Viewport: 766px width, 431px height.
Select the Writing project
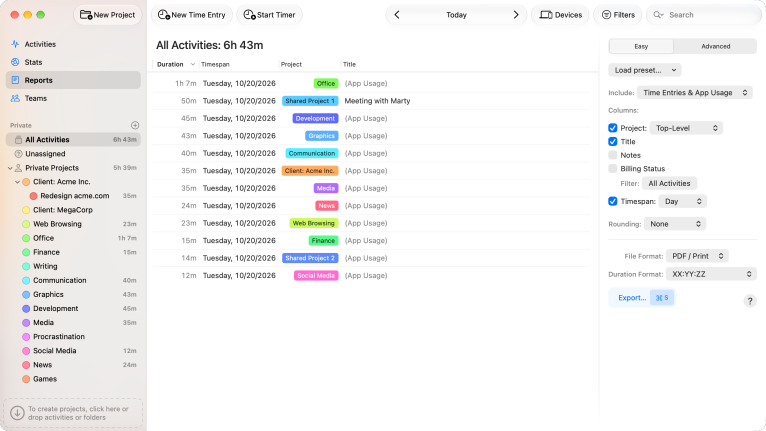pos(73,266)
